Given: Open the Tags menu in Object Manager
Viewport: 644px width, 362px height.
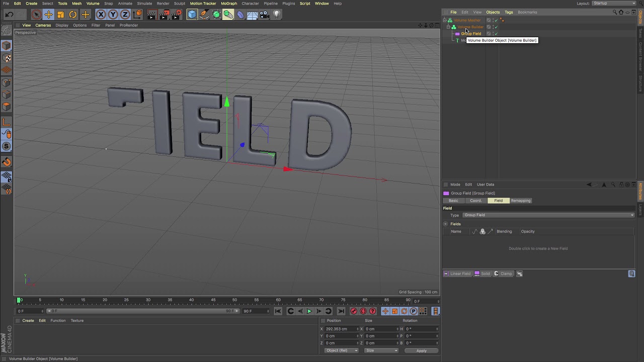Looking at the screenshot, I should tap(509, 12).
